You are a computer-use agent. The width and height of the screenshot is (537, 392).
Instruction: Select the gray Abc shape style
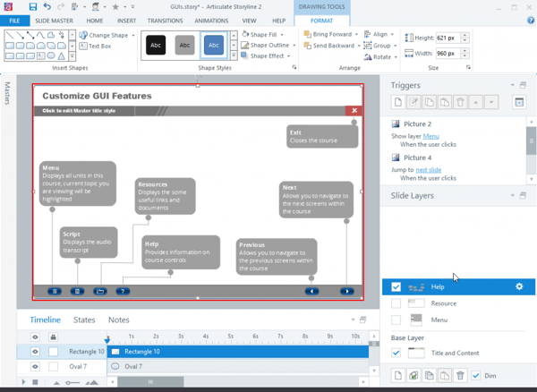[184, 45]
